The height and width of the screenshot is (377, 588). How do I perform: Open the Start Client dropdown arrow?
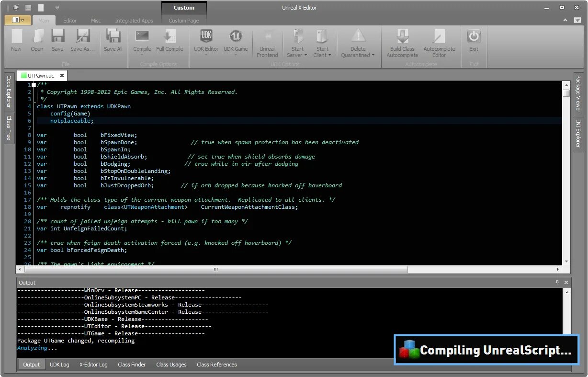[329, 55]
